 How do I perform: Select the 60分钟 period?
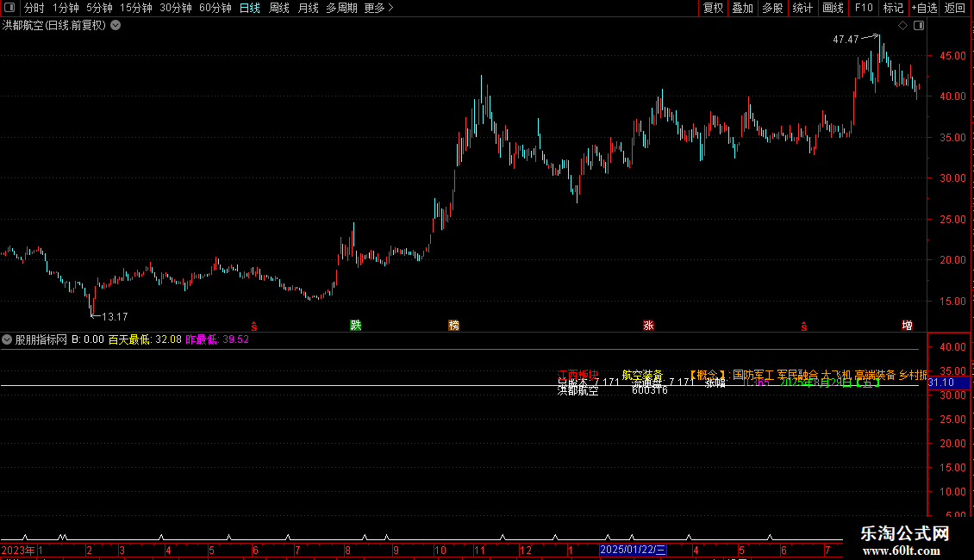coord(215,8)
